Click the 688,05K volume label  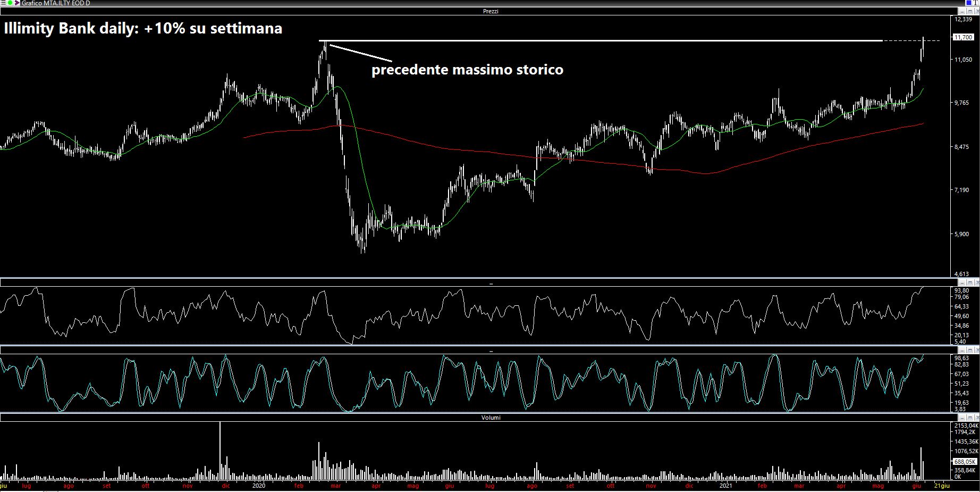[965, 462]
